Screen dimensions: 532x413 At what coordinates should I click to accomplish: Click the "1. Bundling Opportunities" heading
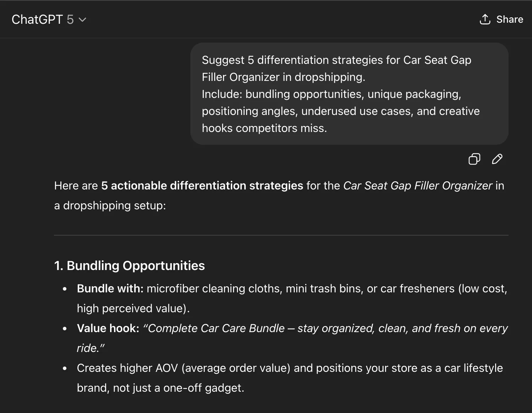[129, 266]
